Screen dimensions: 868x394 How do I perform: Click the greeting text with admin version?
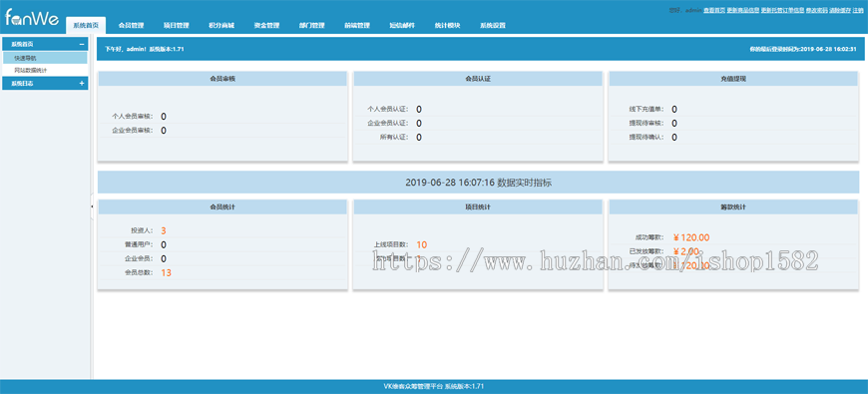[145, 49]
